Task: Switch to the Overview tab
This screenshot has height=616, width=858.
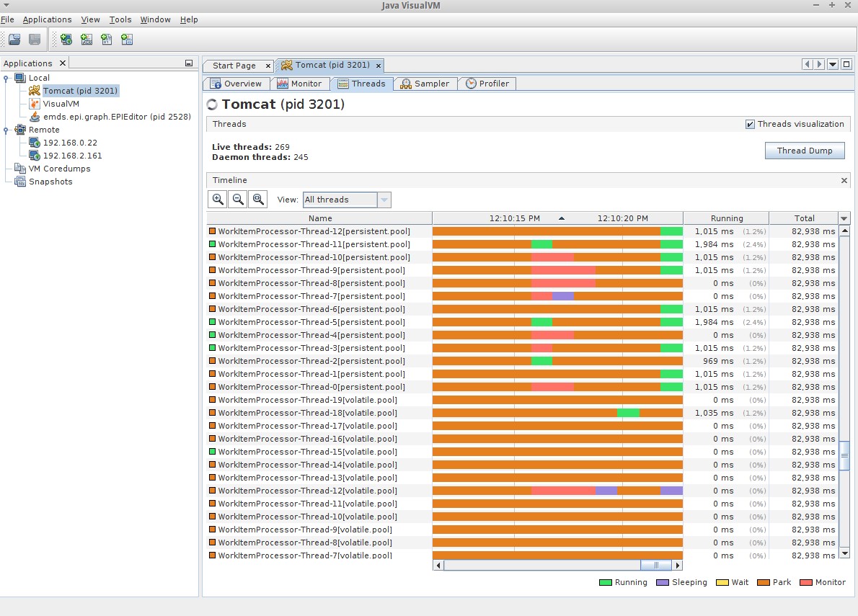Action: tap(236, 84)
